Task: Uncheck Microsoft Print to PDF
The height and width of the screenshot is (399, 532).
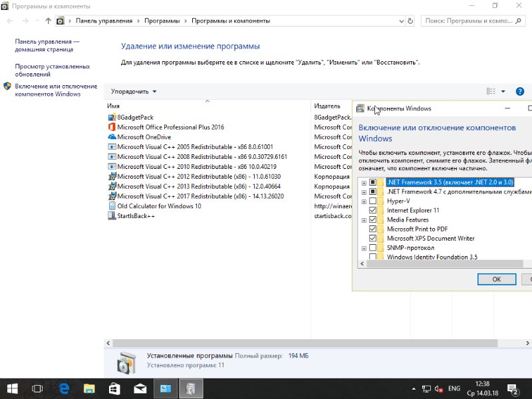Action: (x=372, y=229)
